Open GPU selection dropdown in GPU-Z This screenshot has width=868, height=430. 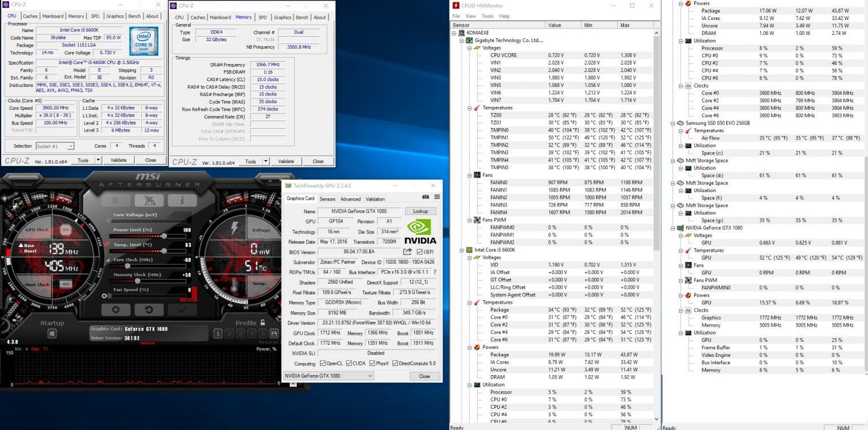click(329, 376)
